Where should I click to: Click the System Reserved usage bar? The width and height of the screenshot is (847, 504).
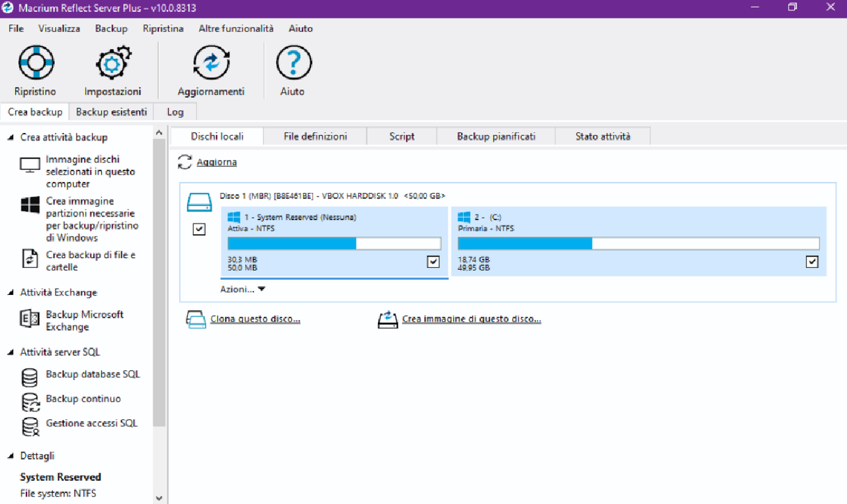pyautogui.click(x=334, y=243)
